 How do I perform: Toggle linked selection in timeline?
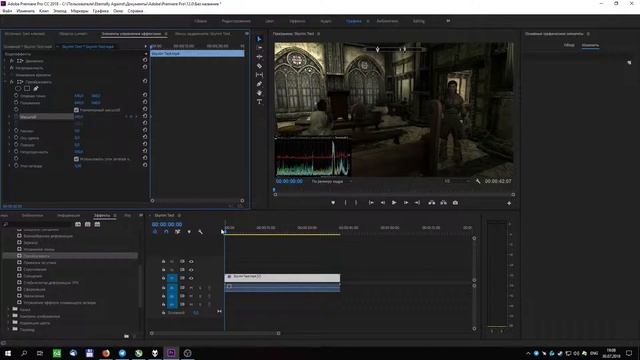click(x=178, y=232)
